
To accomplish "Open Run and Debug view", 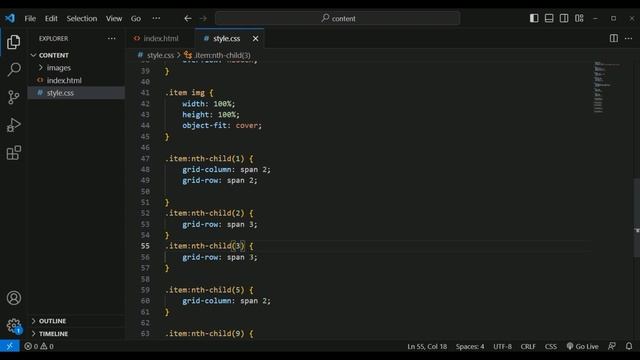I will 13,125.
